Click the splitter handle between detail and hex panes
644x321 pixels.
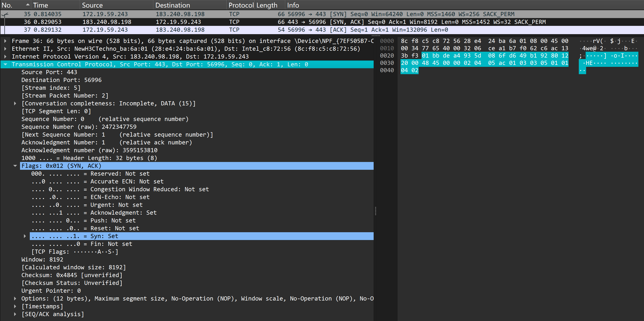pyautogui.click(x=376, y=211)
